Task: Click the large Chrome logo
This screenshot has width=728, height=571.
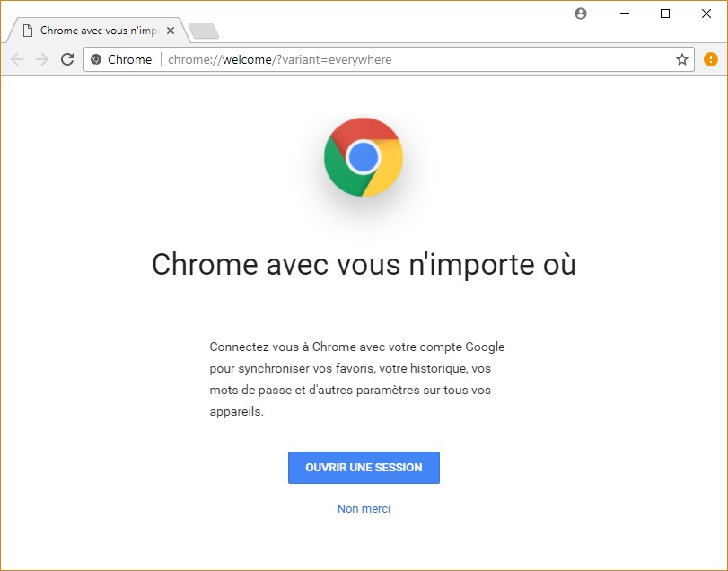Action: point(364,157)
